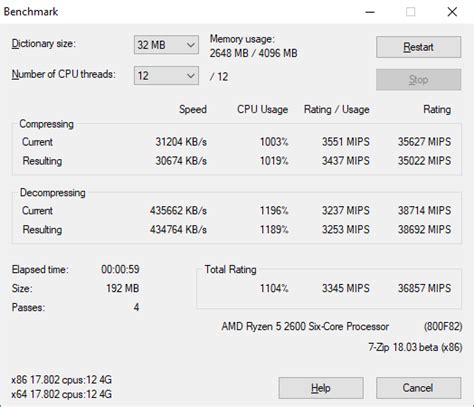Expand the Number of CPU threads dropdown
Screen dimensions: 474x407
click(166, 76)
